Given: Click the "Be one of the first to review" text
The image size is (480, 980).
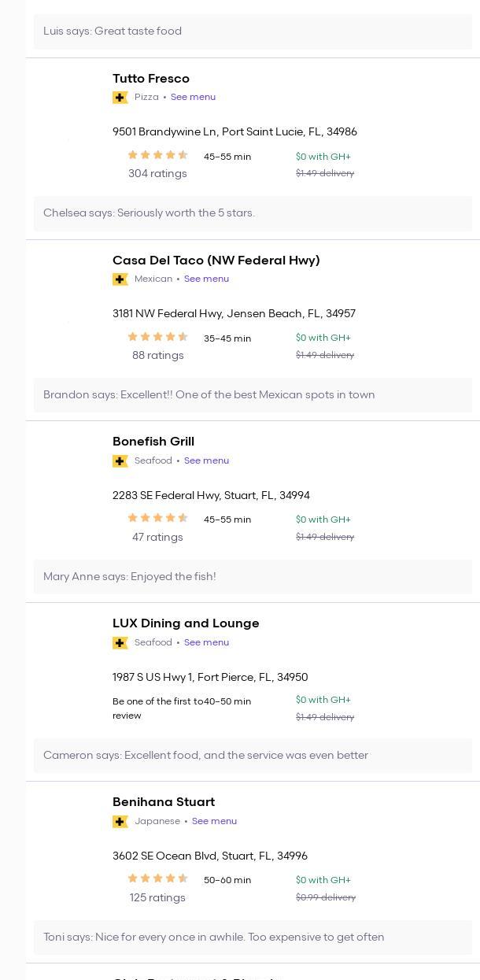Looking at the screenshot, I should click(x=157, y=708).
